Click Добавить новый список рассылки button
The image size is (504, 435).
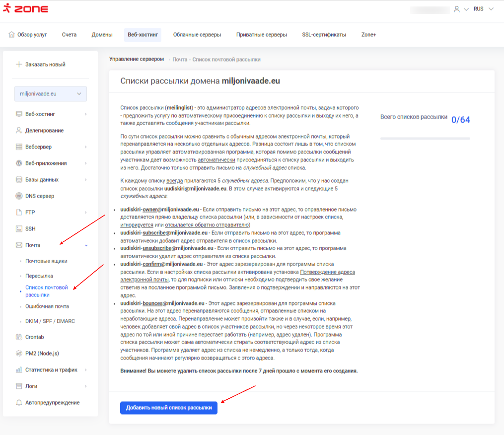pos(169,408)
